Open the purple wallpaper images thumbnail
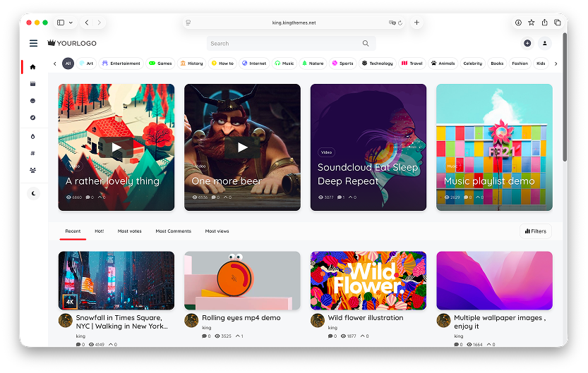 click(494, 281)
